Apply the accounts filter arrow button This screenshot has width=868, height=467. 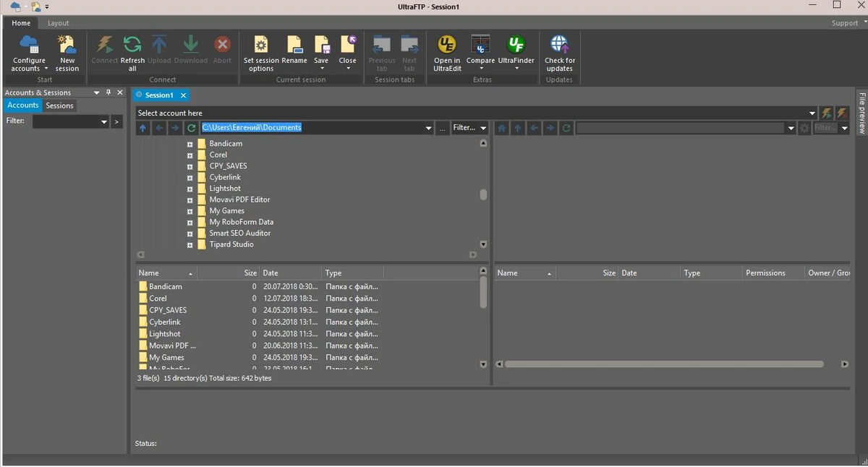116,121
